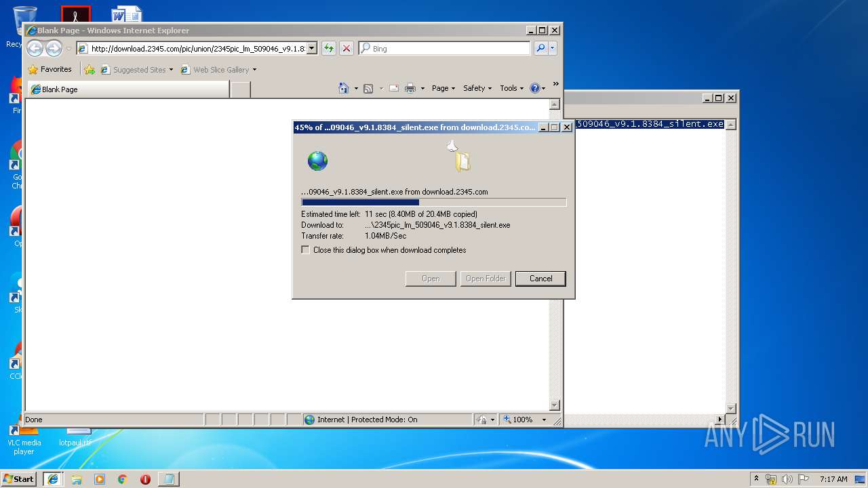This screenshot has width=868, height=488.
Task: Click the Start button
Action: click(x=19, y=479)
